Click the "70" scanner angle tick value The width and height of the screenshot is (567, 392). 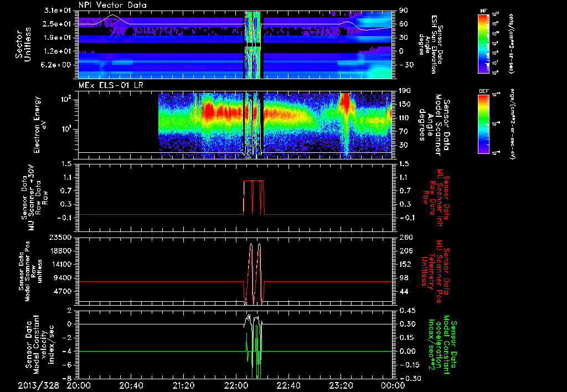coord(404,132)
